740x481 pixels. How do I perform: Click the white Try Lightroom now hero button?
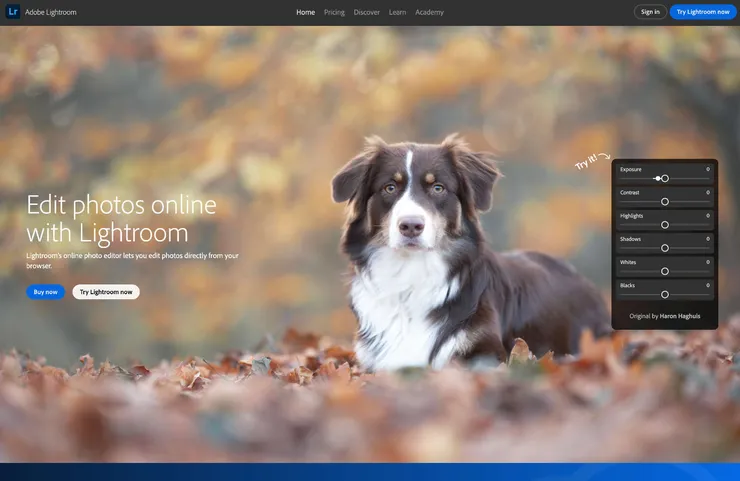[x=106, y=292]
